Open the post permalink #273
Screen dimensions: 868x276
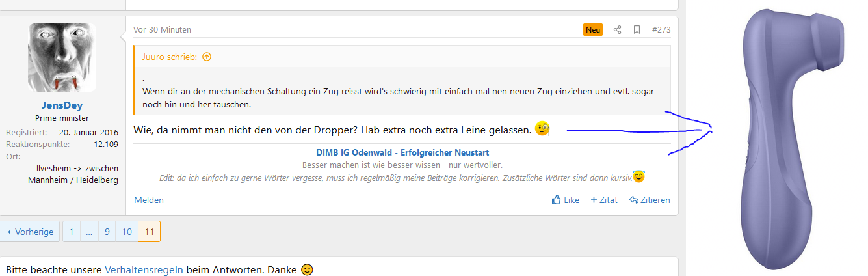coord(661,30)
